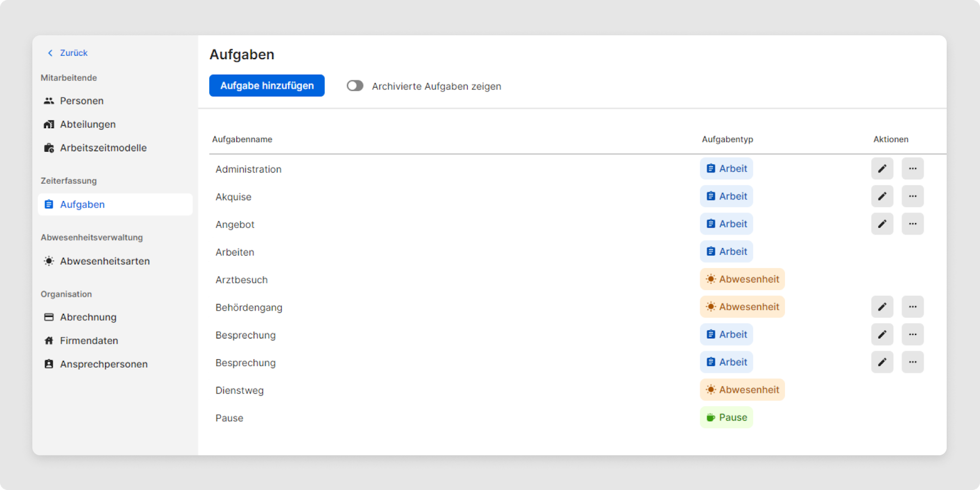This screenshot has width=980, height=490.
Task: Open the Aufgaben sidebar entry
Action: point(115,204)
